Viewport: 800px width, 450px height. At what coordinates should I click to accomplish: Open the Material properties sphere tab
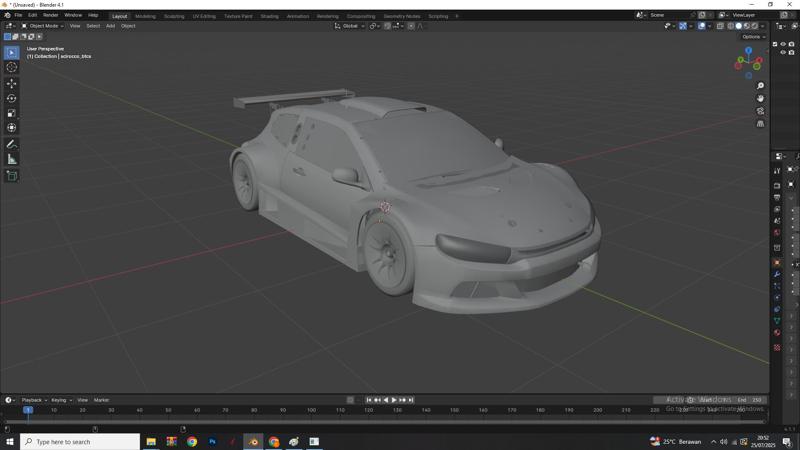(777, 333)
